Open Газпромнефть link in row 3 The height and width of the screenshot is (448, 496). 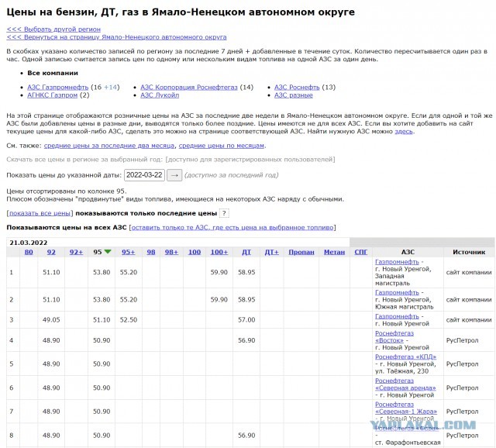click(x=397, y=316)
